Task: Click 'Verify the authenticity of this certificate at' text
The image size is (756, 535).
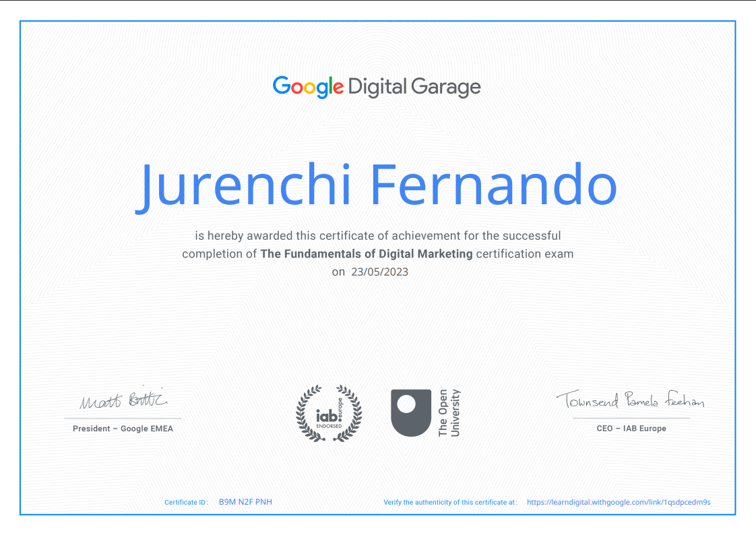Action: [450, 502]
